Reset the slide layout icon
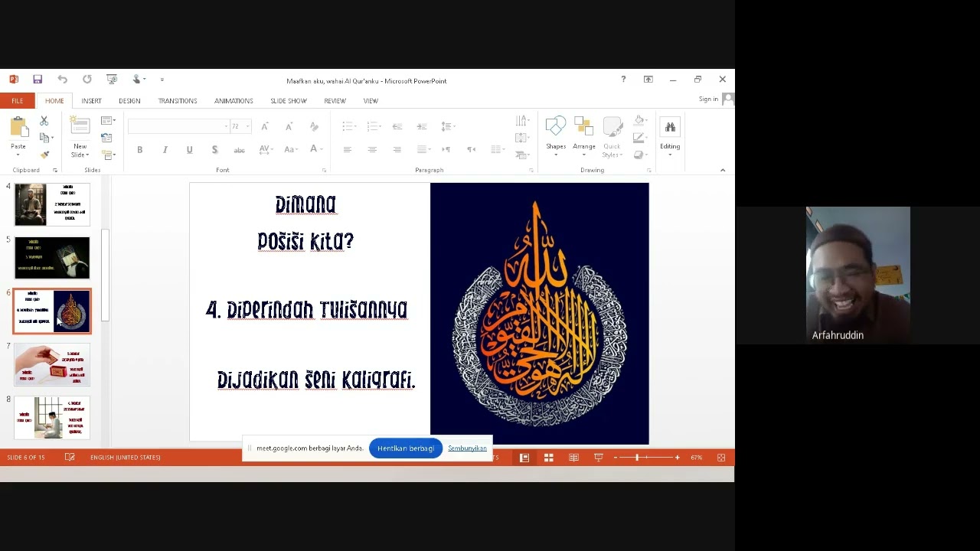Screen dimensions: 980x551 [x=106, y=138]
